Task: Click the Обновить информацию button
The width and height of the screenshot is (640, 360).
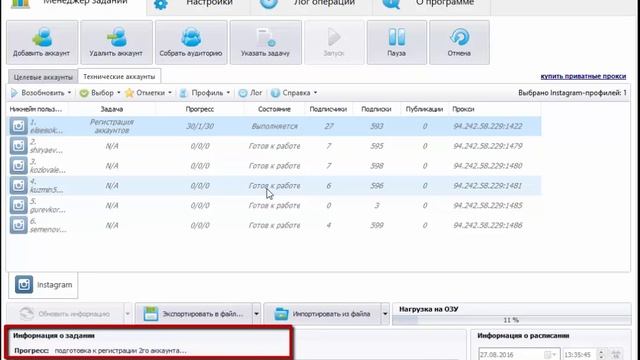Action: click(x=65, y=314)
